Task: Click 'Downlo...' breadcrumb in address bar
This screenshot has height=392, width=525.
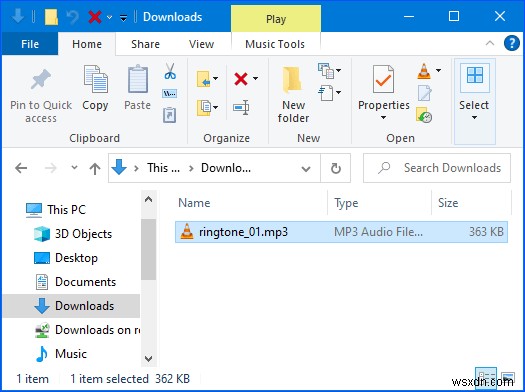Action: tap(226, 168)
